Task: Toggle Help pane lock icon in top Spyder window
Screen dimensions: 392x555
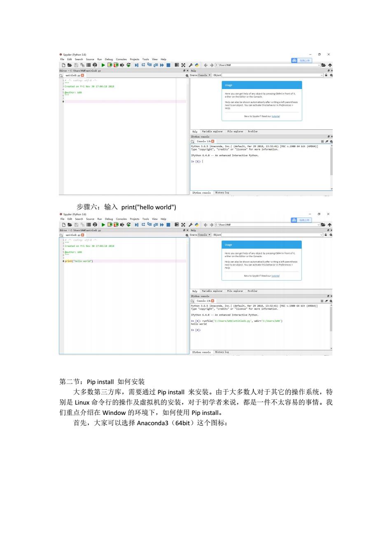Action: [327, 75]
